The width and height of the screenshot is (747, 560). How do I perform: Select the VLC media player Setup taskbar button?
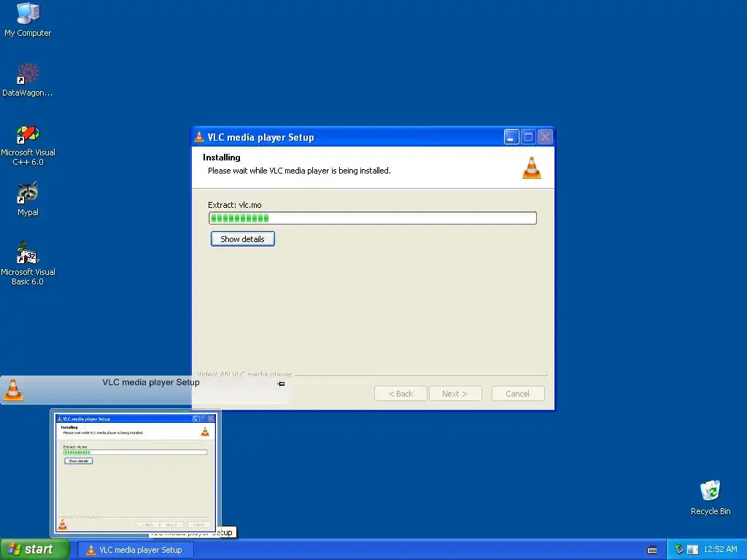coord(135,550)
